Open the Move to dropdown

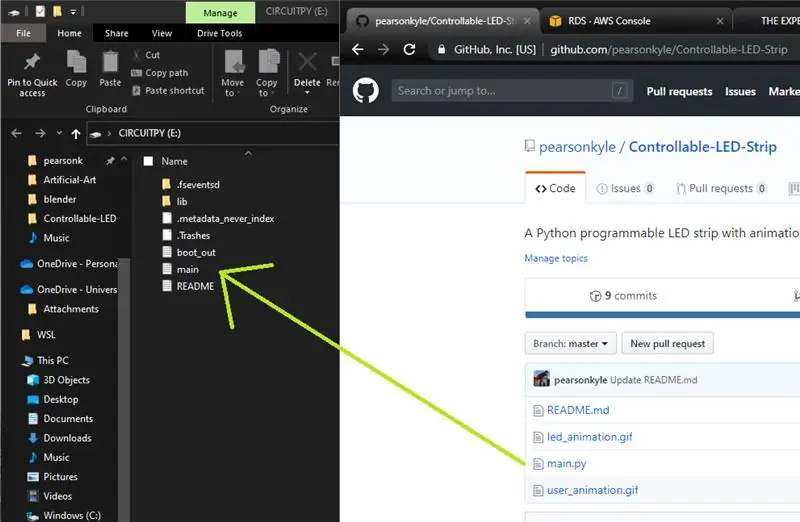coord(233,87)
